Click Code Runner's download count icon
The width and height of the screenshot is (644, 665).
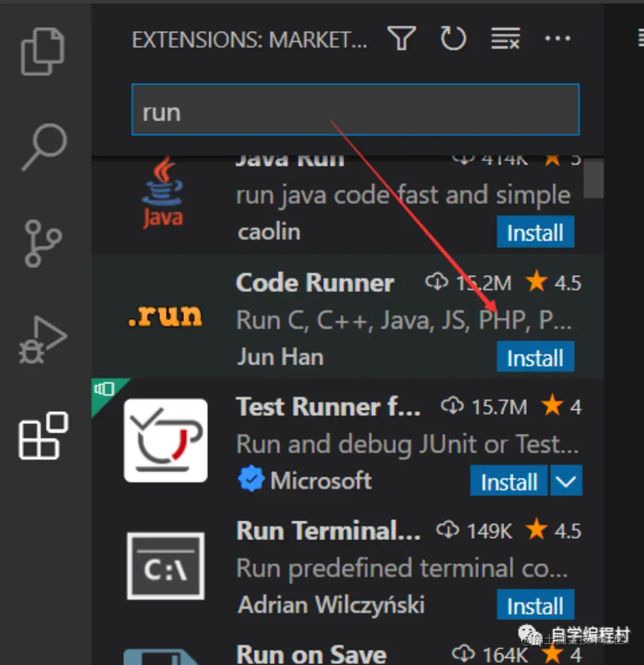coord(437,282)
